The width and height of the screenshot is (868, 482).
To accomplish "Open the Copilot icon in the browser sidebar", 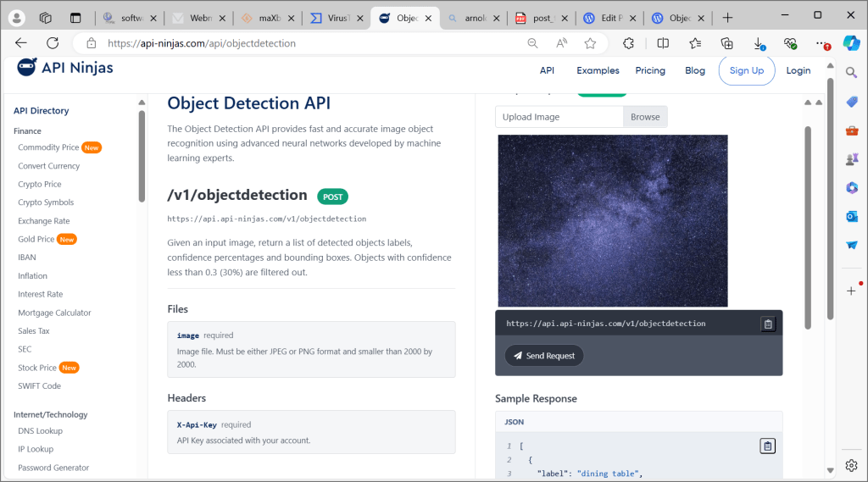I will tap(851, 43).
